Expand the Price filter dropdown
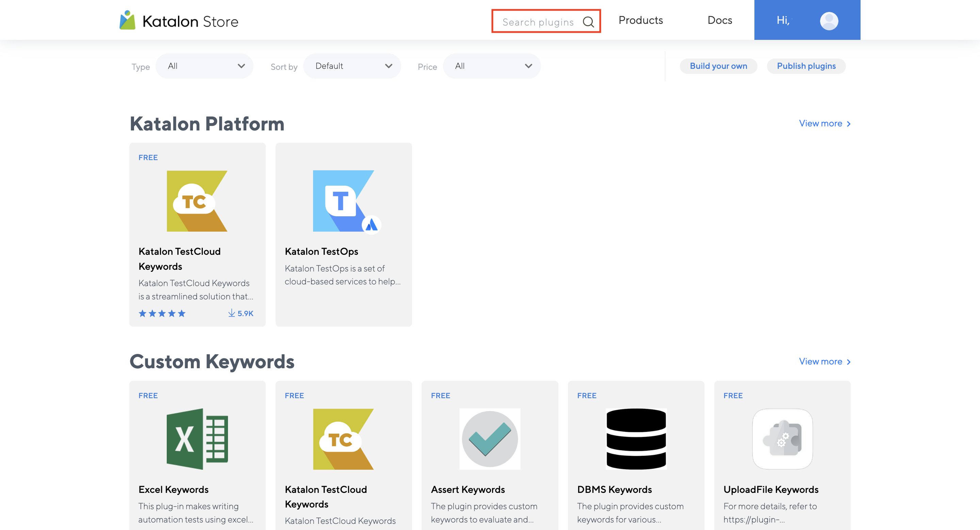 coord(491,66)
